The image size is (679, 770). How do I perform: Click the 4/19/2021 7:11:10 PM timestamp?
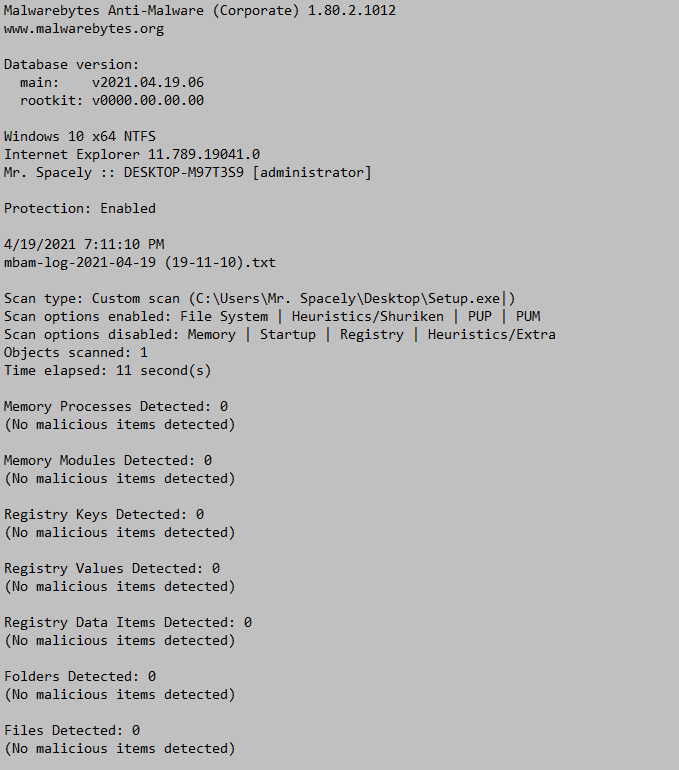click(x=84, y=244)
